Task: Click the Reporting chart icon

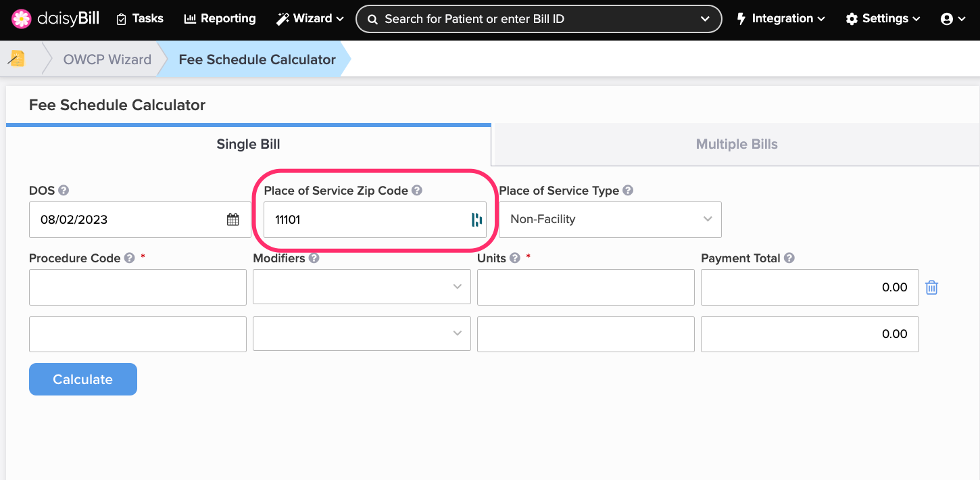Action: point(190,19)
